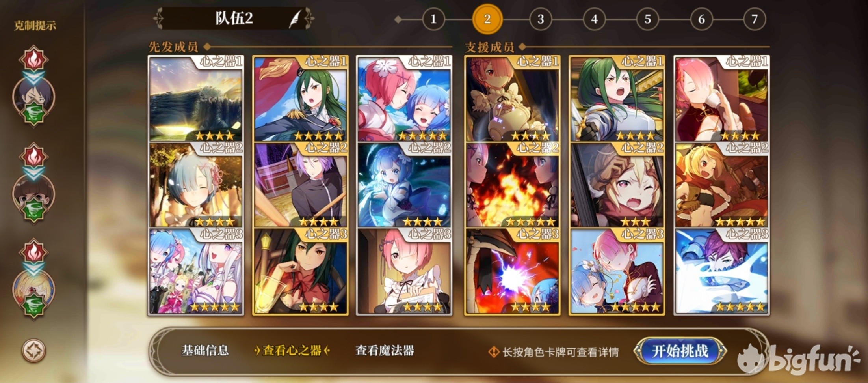Open the fire scene card in support members
This screenshot has width=868, height=383.
(x=512, y=185)
